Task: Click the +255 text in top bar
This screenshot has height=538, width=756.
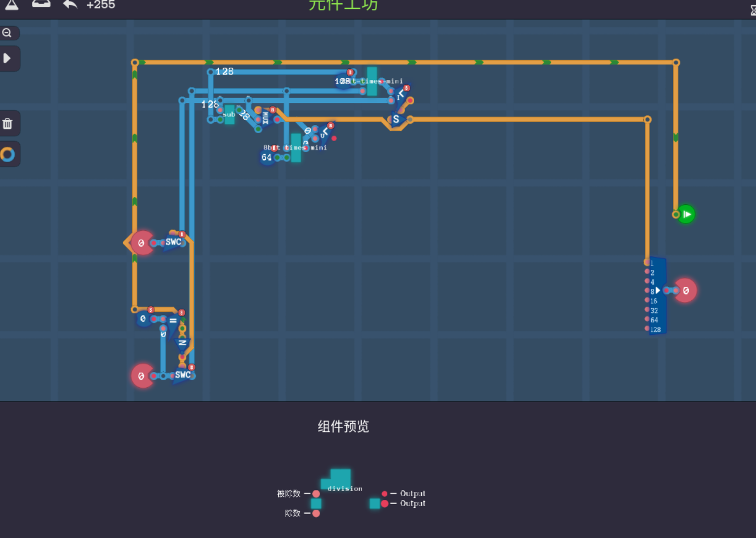Action: [x=101, y=5]
